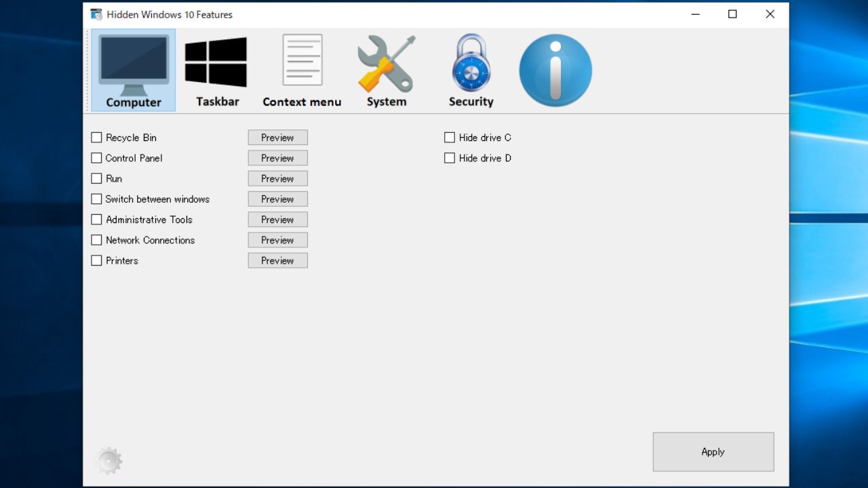Image resolution: width=868 pixels, height=488 pixels.
Task: Toggle the Run checkbox
Action: tap(96, 178)
